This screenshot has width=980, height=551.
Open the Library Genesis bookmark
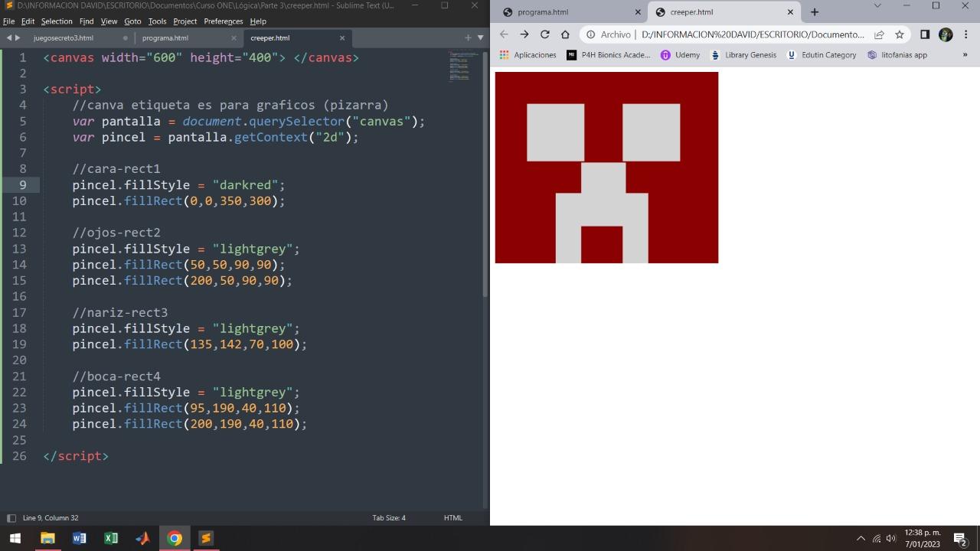point(743,55)
